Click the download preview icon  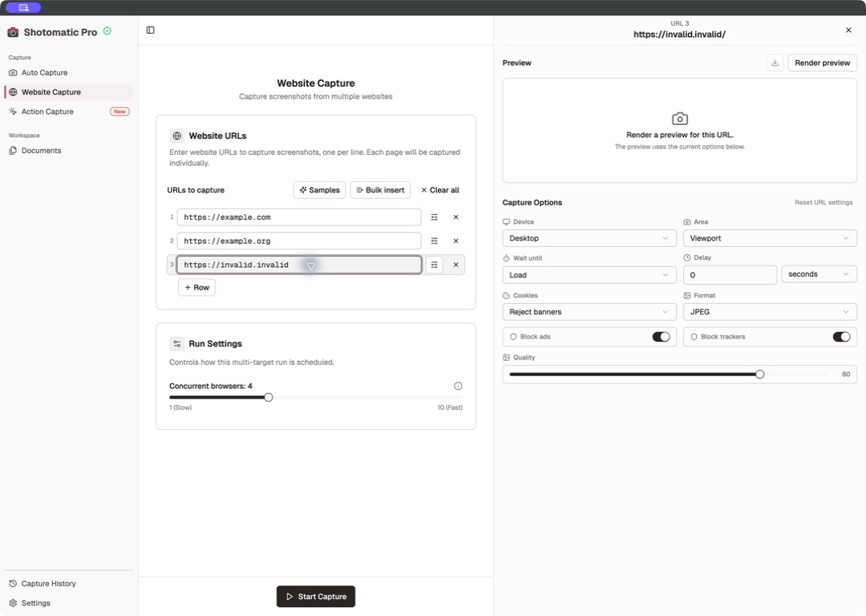click(x=775, y=63)
